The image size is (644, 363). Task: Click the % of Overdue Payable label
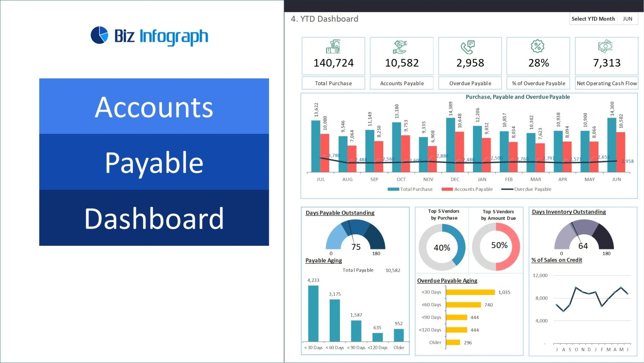pyautogui.click(x=538, y=83)
